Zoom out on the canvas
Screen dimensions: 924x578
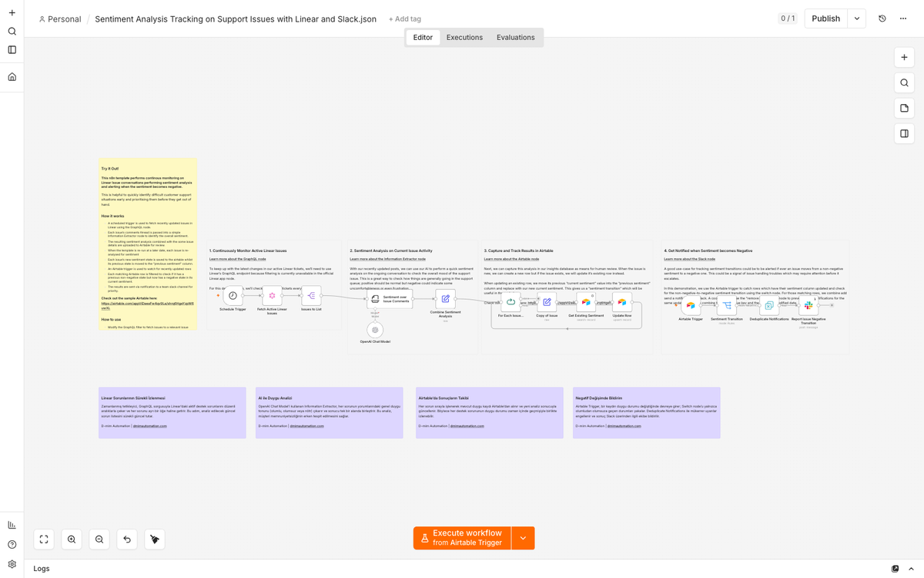[x=99, y=539]
